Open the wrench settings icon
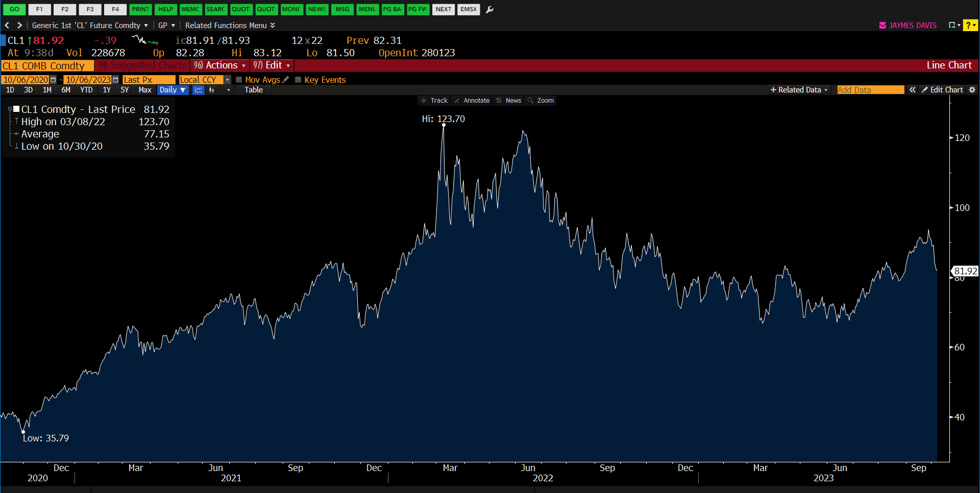This screenshot has width=980, height=493. 489,9
